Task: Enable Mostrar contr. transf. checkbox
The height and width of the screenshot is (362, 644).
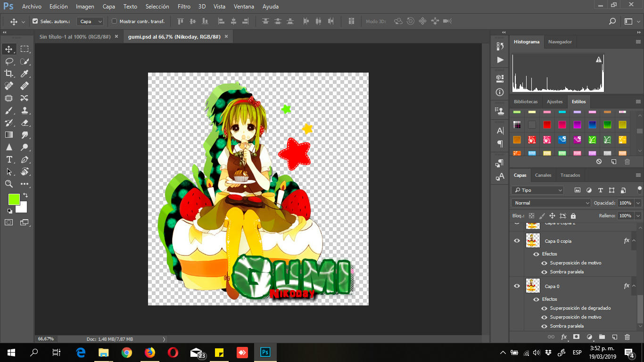Action: coord(114,21)
